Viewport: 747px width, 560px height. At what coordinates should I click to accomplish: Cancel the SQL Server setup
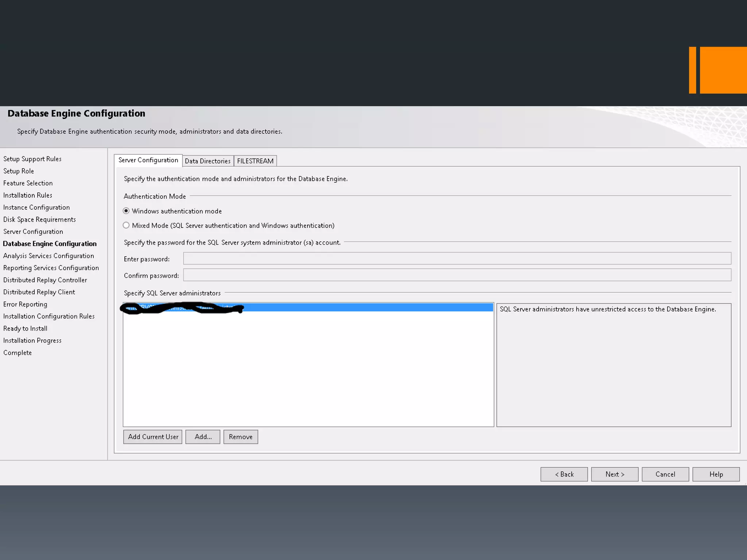coord(665,474)
